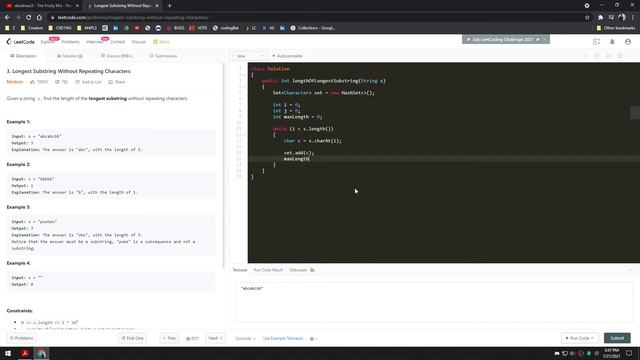
Task: Open the user profile avatar icon
Action: [x=628, y=42]
